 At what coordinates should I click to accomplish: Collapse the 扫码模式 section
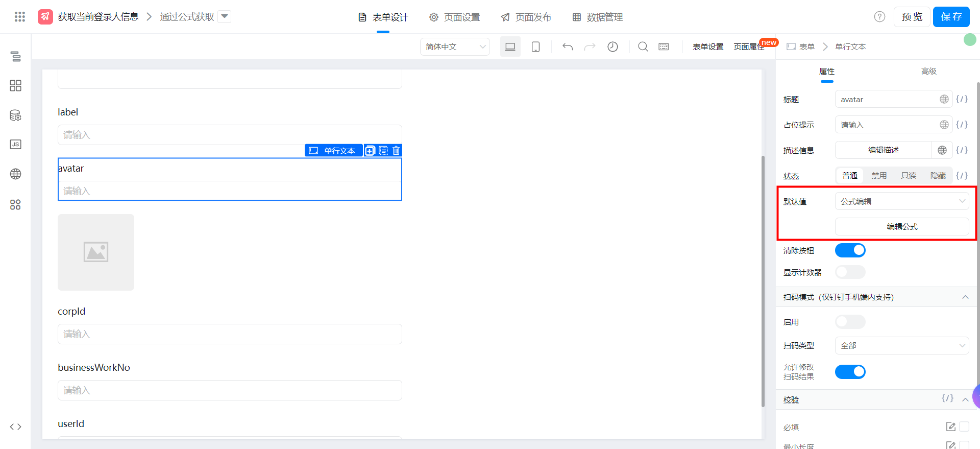tap(965, 297)
